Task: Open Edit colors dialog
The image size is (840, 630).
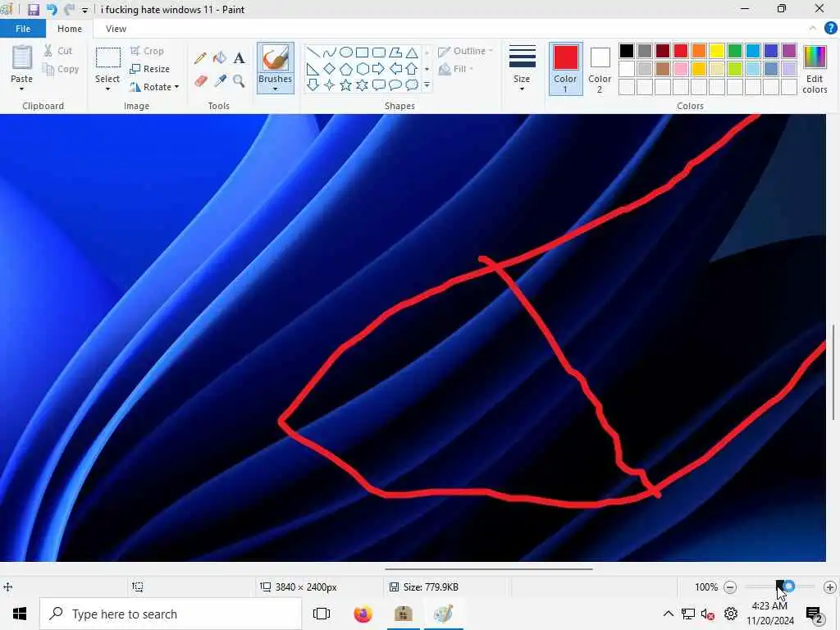Action: 815,69
